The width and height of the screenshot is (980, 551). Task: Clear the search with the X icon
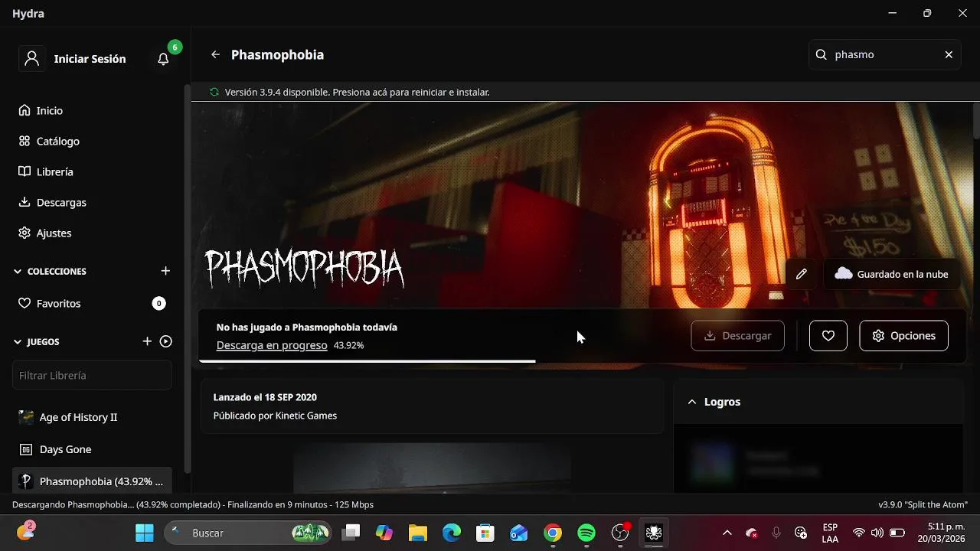949,54
